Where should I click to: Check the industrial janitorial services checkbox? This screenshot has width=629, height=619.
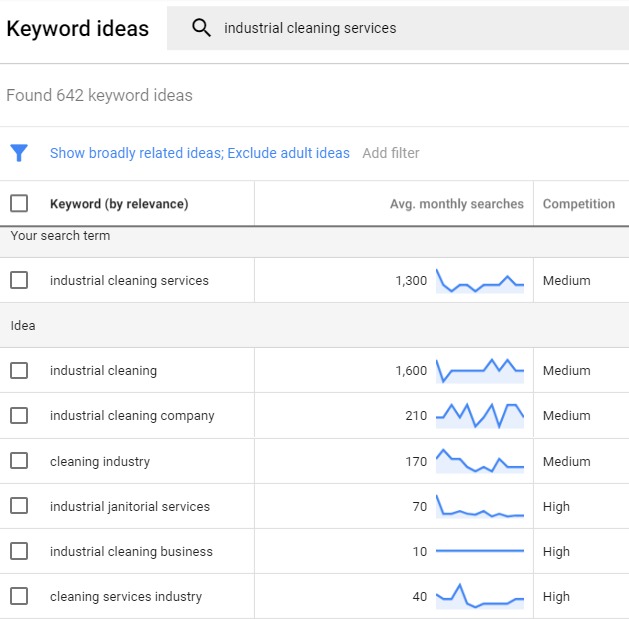pos(19,507)
